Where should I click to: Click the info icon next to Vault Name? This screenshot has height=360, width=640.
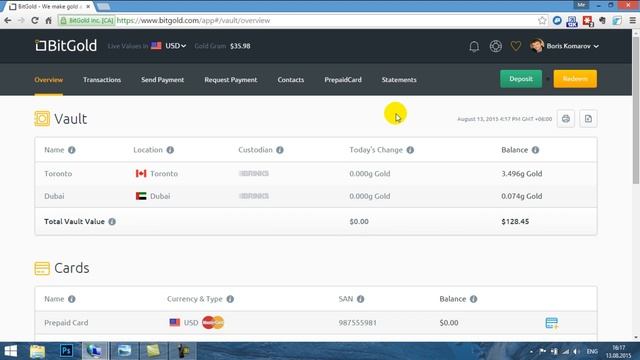71,150
